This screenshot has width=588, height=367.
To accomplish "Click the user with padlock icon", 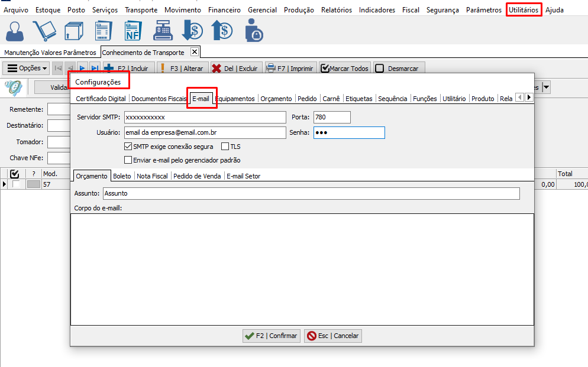I will 253,31.
